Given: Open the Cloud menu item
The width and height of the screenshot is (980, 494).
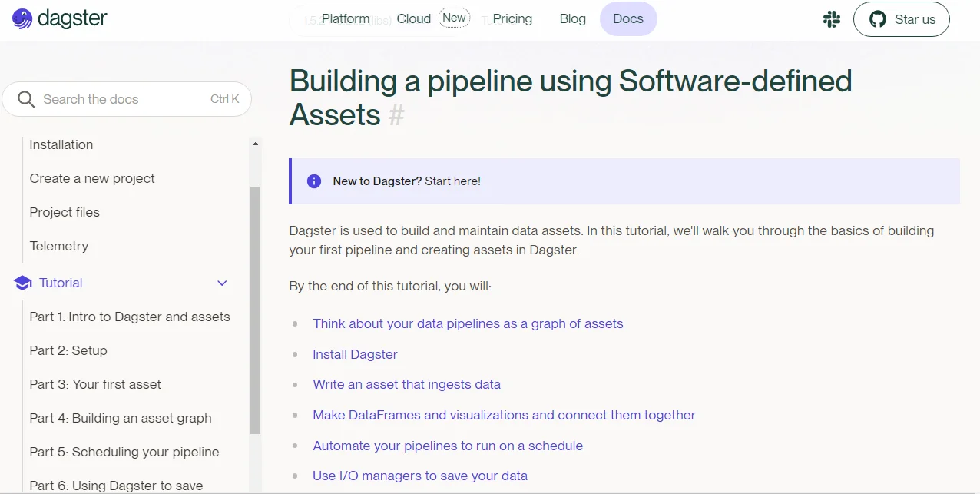Looking at the screenshot, I should 414,19.
